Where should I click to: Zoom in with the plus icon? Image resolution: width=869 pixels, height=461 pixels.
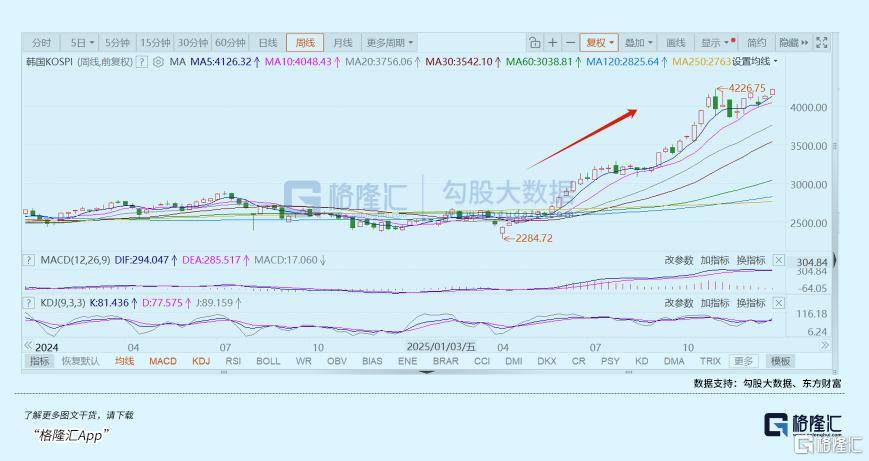click(x=553, y=43)
